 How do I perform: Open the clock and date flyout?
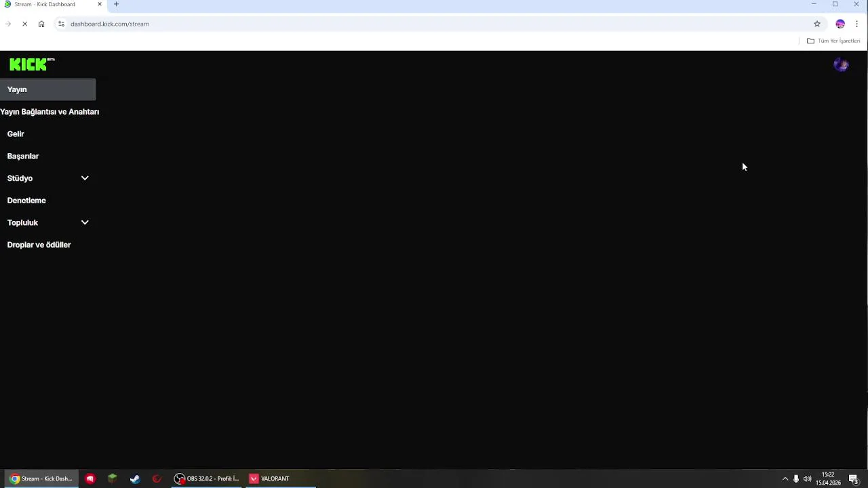[828, 479]
